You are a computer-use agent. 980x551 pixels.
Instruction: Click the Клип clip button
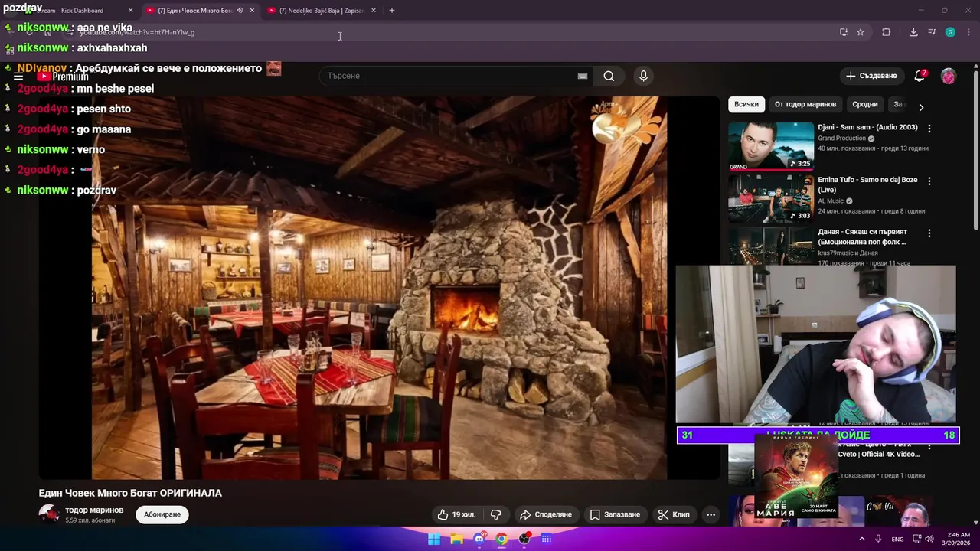[674, 514]
